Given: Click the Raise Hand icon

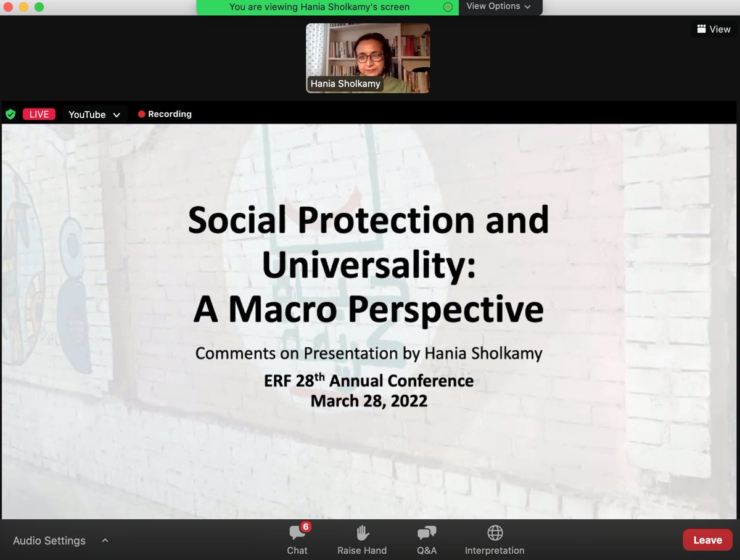Looking at the screenshot, I should pos(363,533).
